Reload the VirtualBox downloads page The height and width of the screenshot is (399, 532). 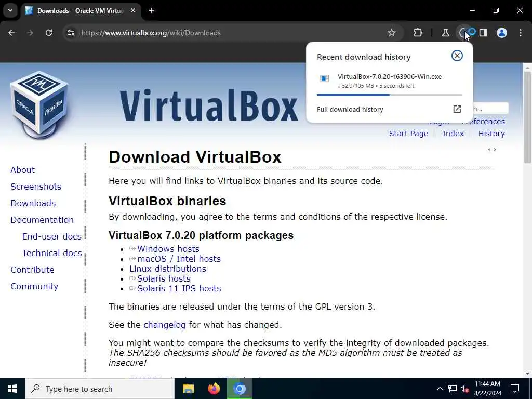click(49, 33)
